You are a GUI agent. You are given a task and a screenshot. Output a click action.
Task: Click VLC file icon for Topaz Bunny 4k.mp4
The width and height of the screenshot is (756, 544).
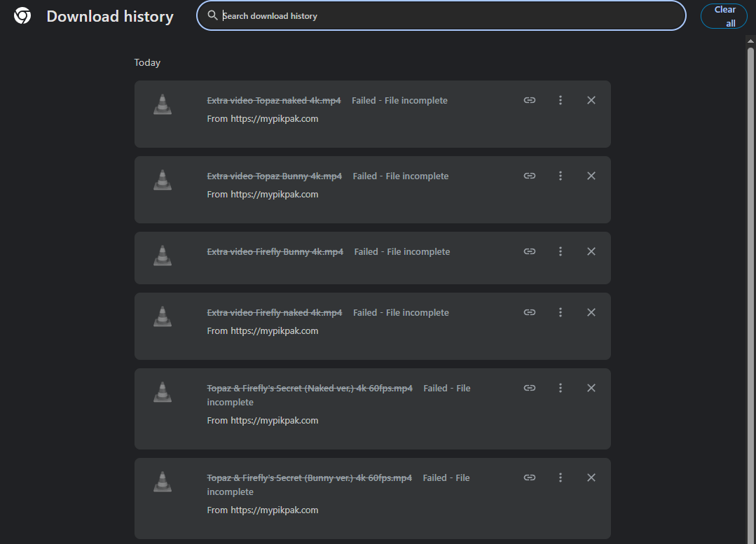(163, 180)
